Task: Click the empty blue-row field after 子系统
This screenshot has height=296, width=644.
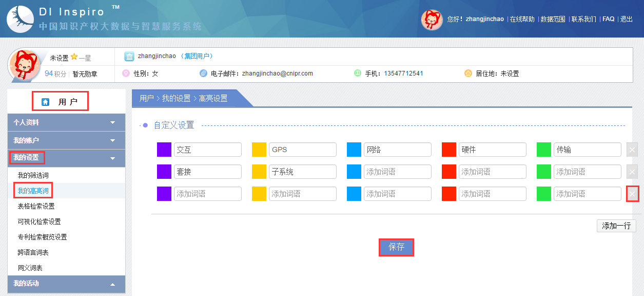Action: tap(397, 172)
